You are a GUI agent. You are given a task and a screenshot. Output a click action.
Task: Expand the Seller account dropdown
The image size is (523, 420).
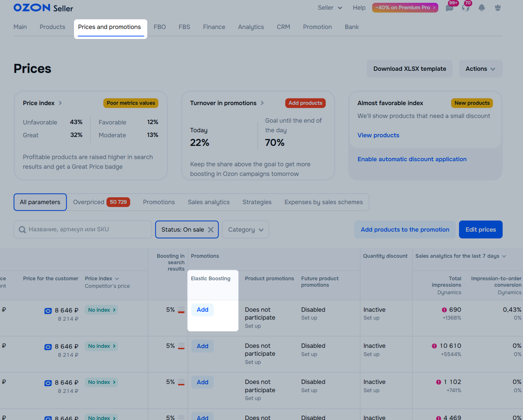pyautogui.click(x=330, y=8)
